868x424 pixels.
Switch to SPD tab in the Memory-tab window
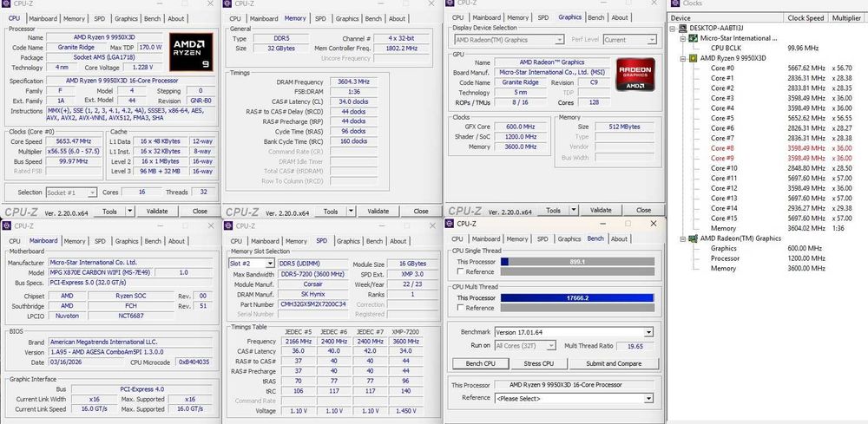coord(320,19)
